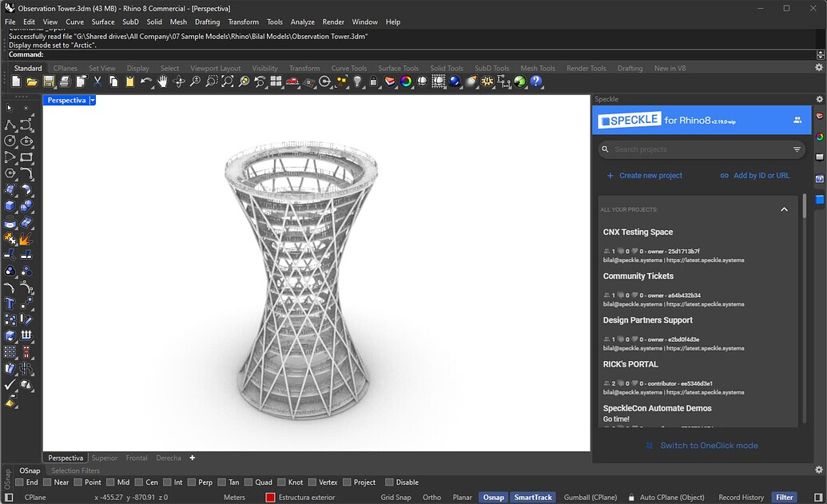Screen dimensions: 827x504
Task: Enable the Point osnap checkbox
Action: (78, 482)
